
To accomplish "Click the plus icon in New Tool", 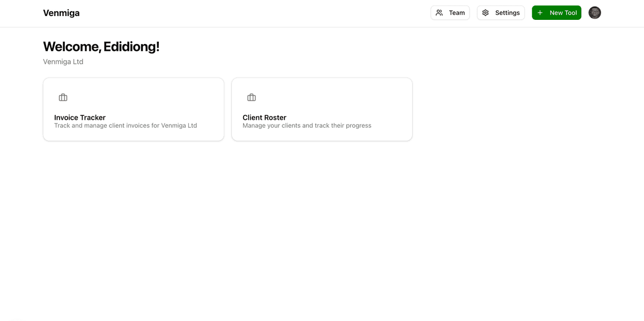I will [x=540, y=13].
